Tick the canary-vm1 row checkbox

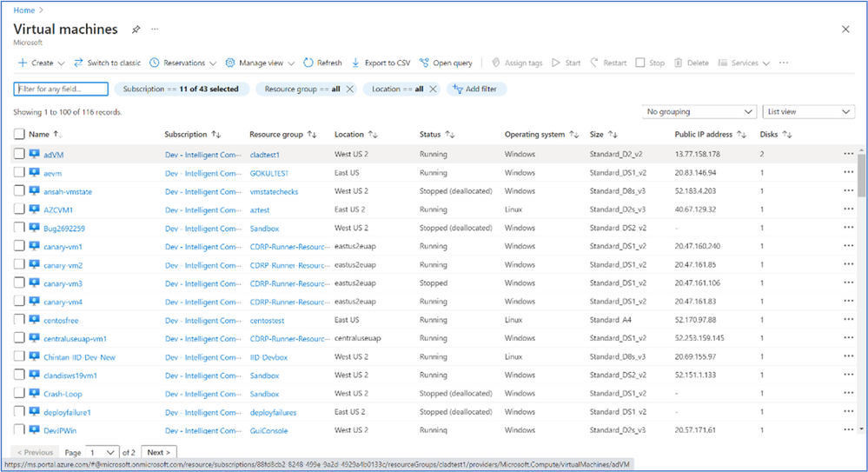[19, 246]
